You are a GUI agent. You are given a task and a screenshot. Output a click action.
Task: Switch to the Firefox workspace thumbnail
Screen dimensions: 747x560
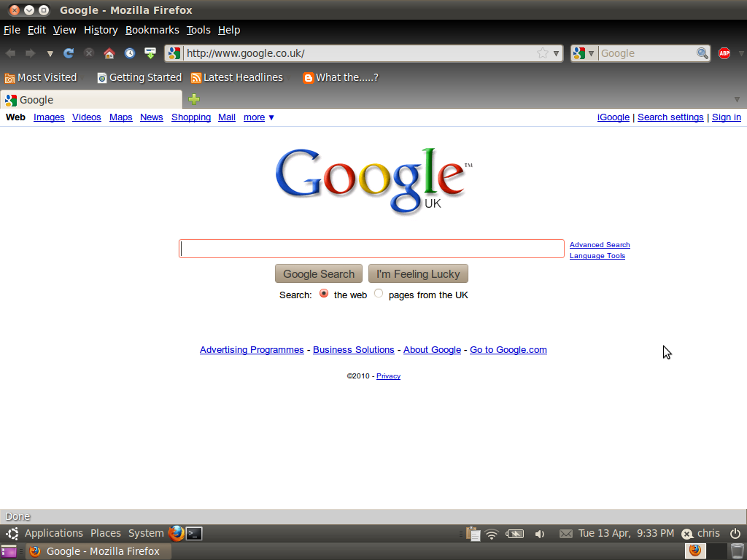coord(695,551)
